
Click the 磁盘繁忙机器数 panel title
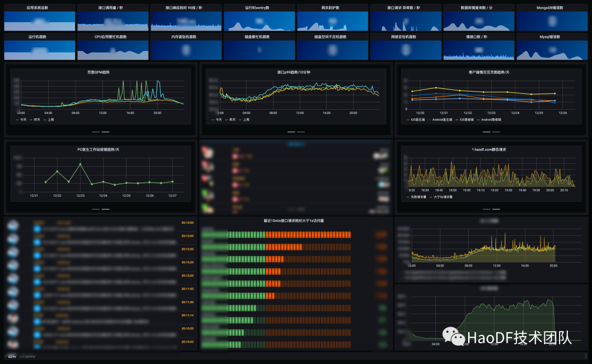(257, 37)
